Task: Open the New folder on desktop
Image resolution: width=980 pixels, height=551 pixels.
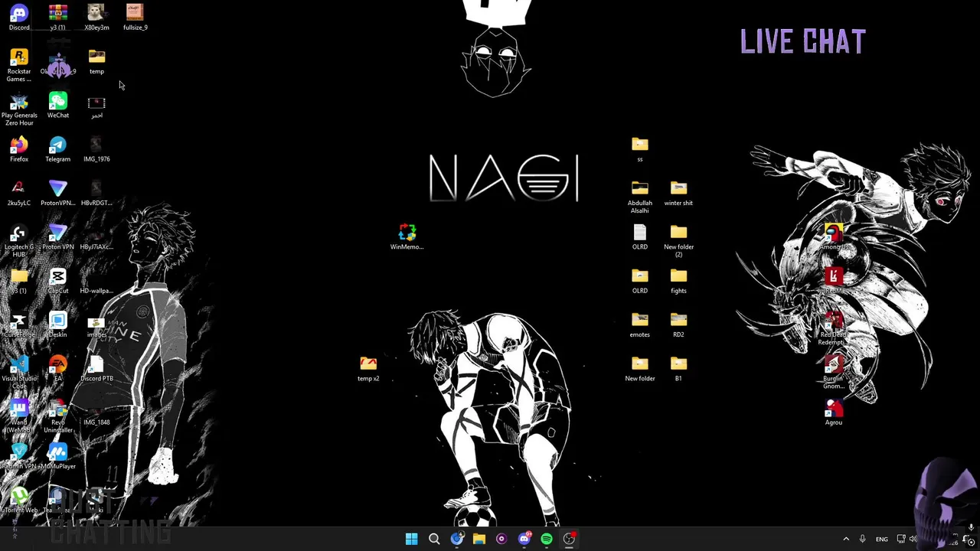Action: 639,368
